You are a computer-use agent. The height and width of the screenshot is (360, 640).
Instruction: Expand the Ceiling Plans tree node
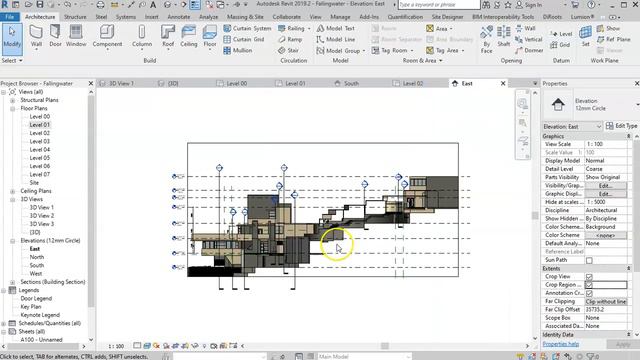pyautogui.click(x=13, y=191)
